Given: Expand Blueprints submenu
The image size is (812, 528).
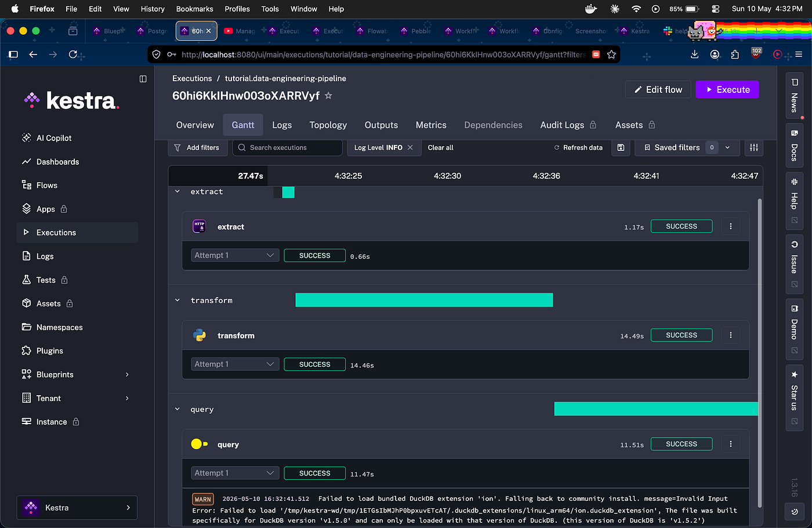Looking at the screenshot, I should 127,375.
